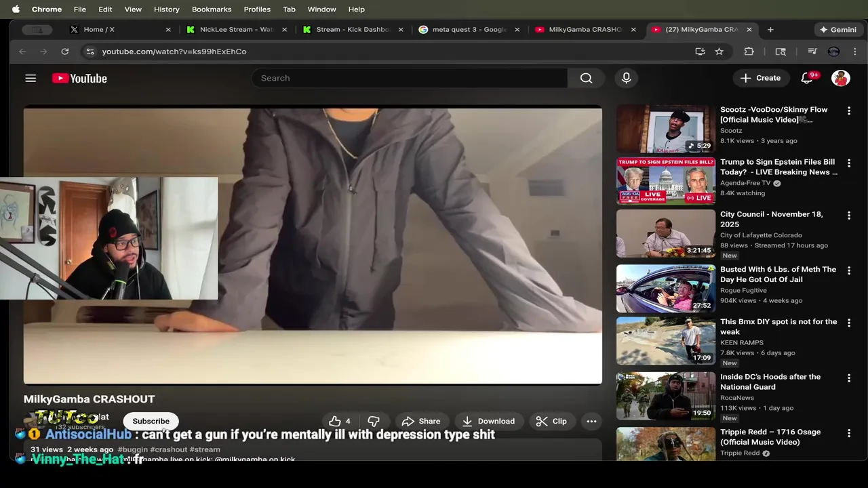Click the main video player
868x488 pixels.
(313, 245)
